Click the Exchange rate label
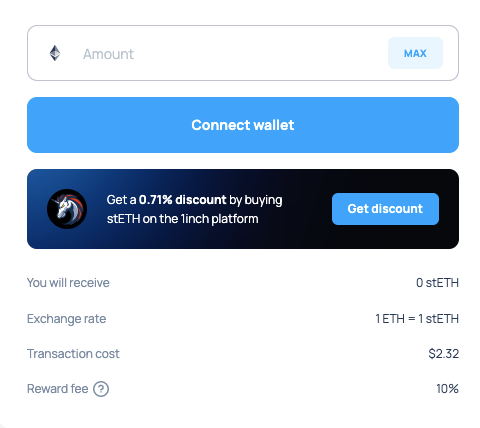Screen dimensions: 480x428 tap(67, 319)
